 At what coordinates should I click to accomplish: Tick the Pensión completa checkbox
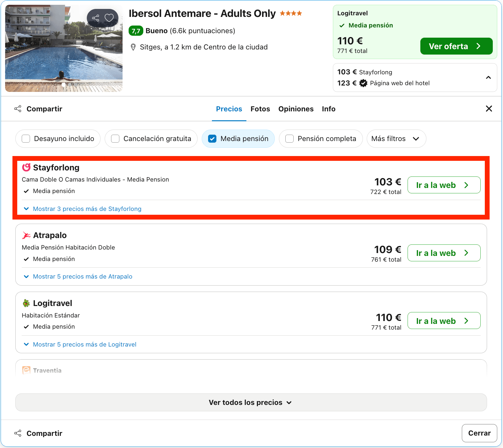coord(289,139)
